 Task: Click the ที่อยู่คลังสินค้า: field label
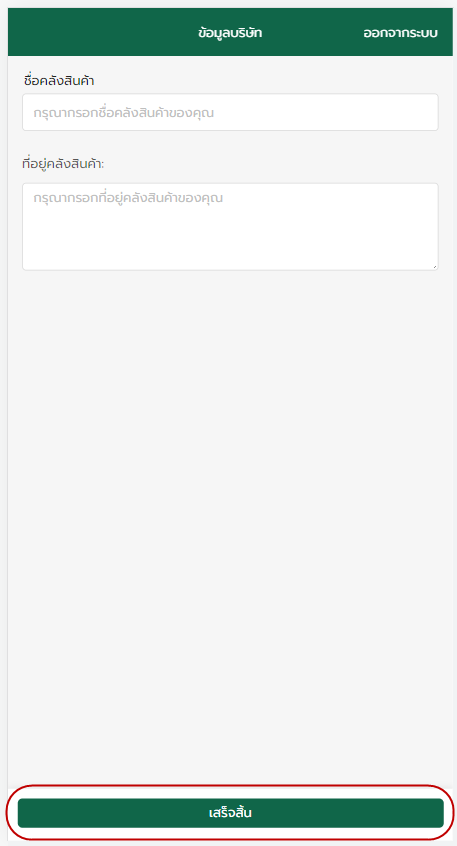click(x=63, y=163)
